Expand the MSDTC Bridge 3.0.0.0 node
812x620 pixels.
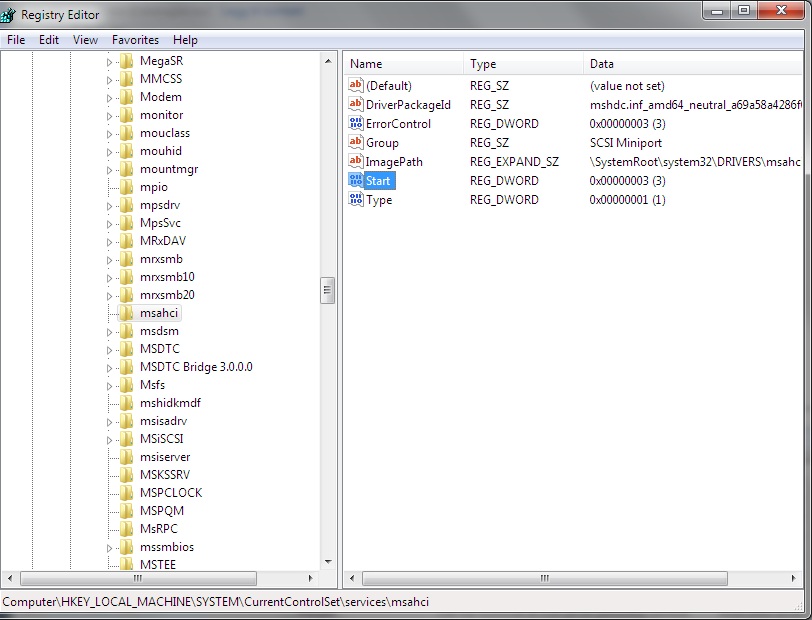pyautogui.click(x=109, y=368)
